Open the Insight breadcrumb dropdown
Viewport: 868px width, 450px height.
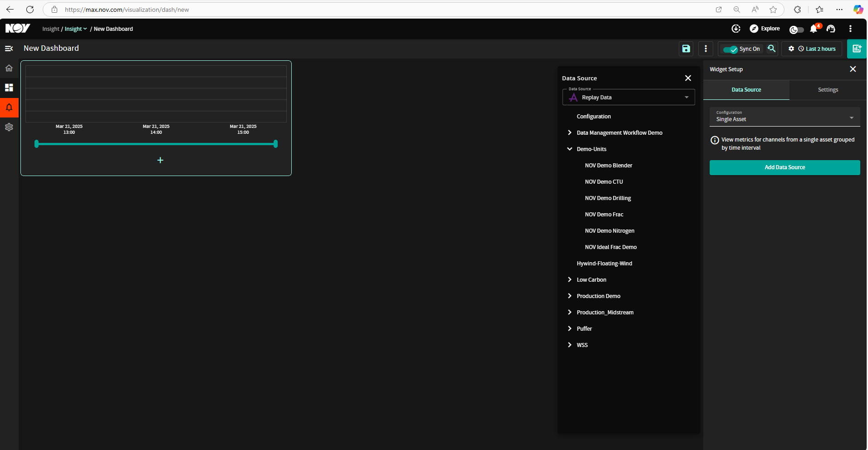coord(76,29)
